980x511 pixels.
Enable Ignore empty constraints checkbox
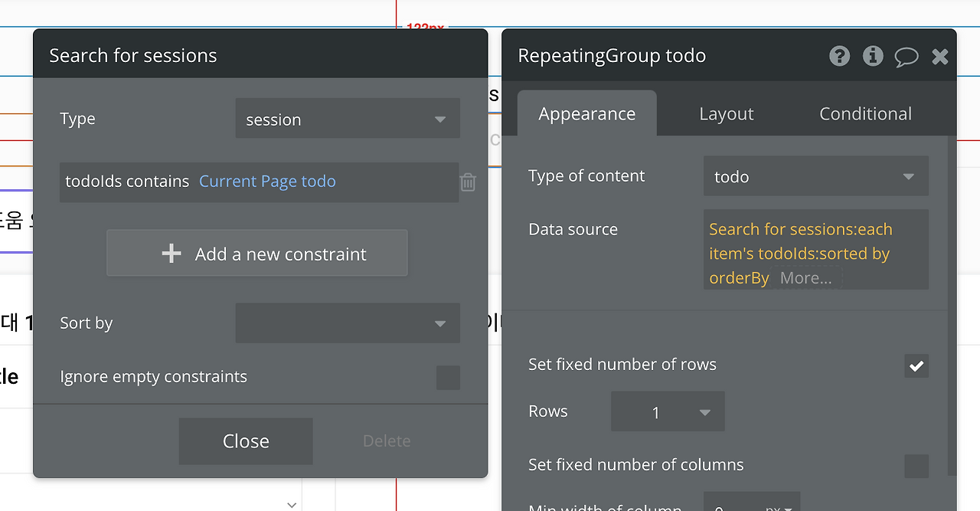(448, 377)
